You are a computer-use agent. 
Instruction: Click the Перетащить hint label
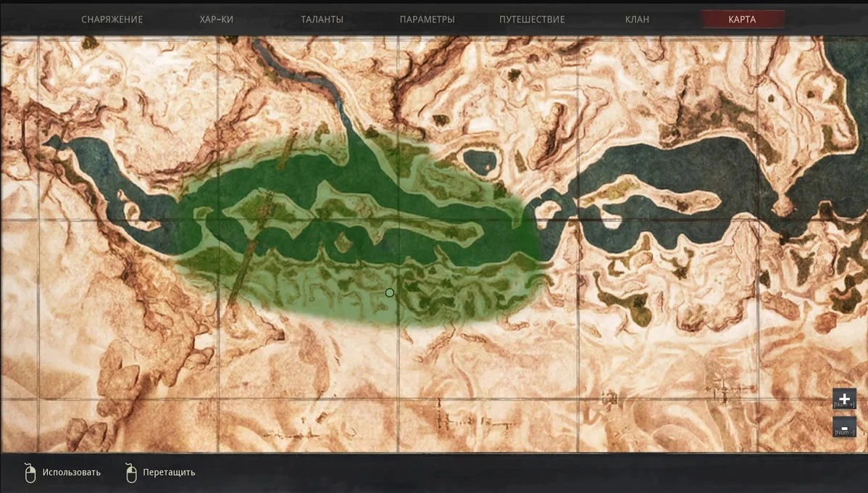(169, 473)
